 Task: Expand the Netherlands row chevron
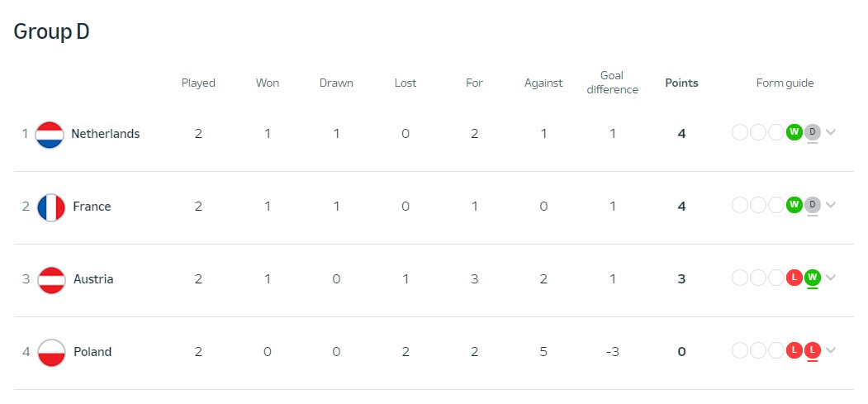pos(830,132)
